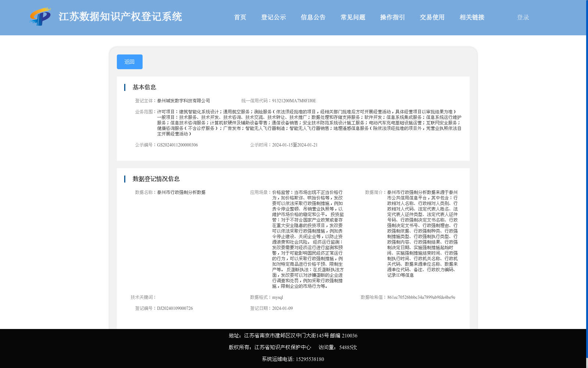Open the 常见问题 menu item

353,17
